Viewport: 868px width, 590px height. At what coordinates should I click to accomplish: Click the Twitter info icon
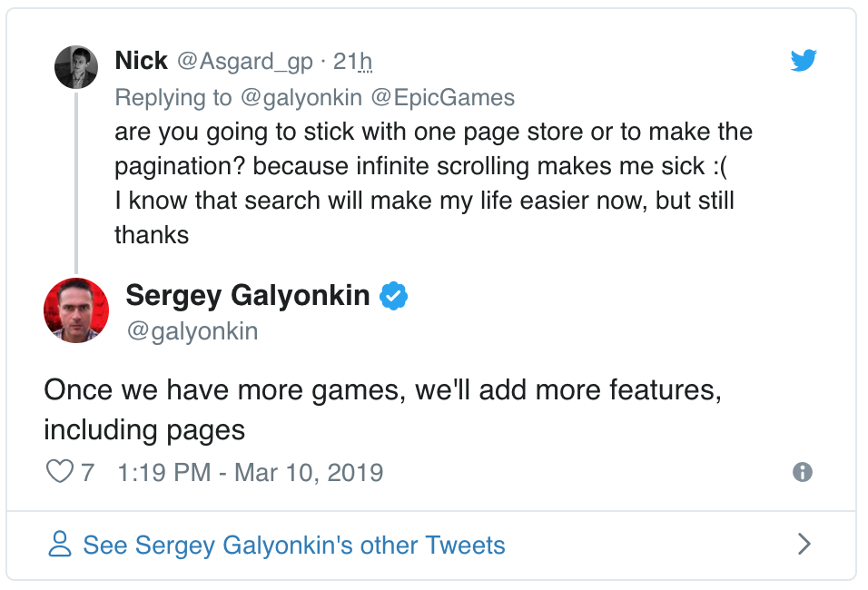[802, 472]
